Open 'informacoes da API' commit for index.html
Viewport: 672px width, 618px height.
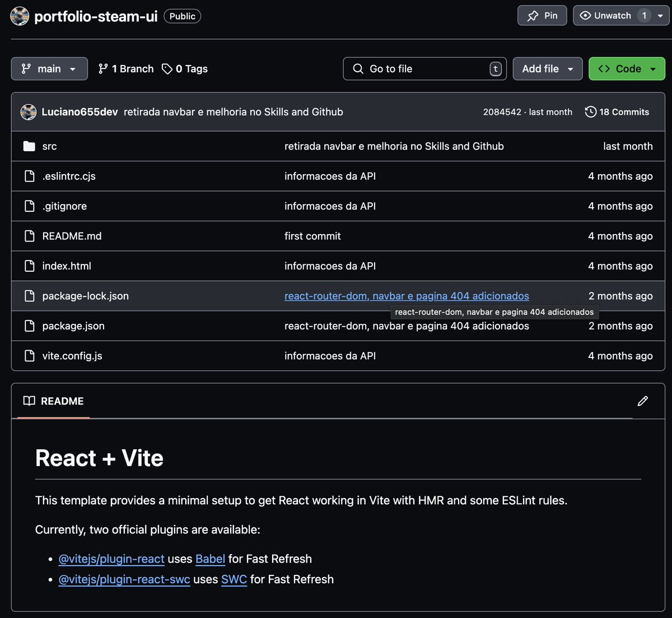point(330,266)
